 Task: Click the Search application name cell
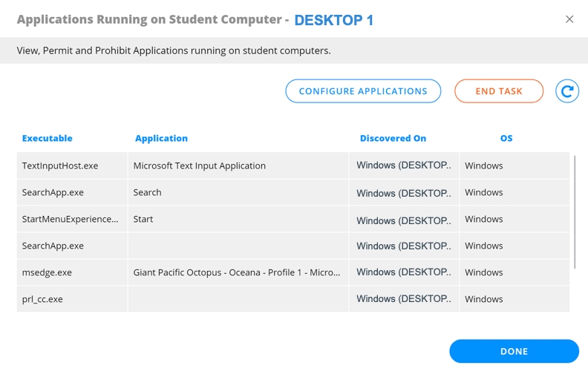[148, 192]
